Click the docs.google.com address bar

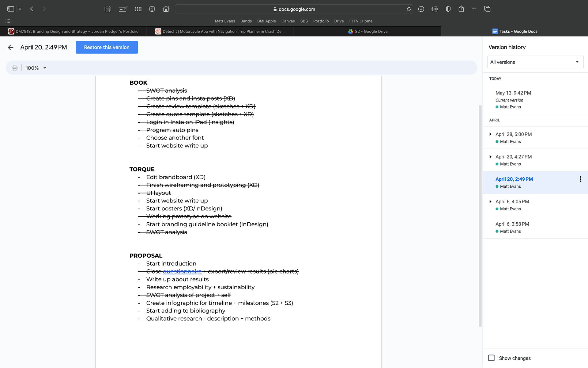(x=294, y=9)
